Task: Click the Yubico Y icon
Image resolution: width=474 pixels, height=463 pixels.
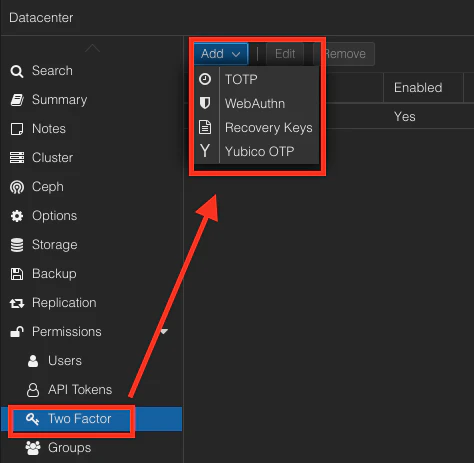Action: (205, 151)
